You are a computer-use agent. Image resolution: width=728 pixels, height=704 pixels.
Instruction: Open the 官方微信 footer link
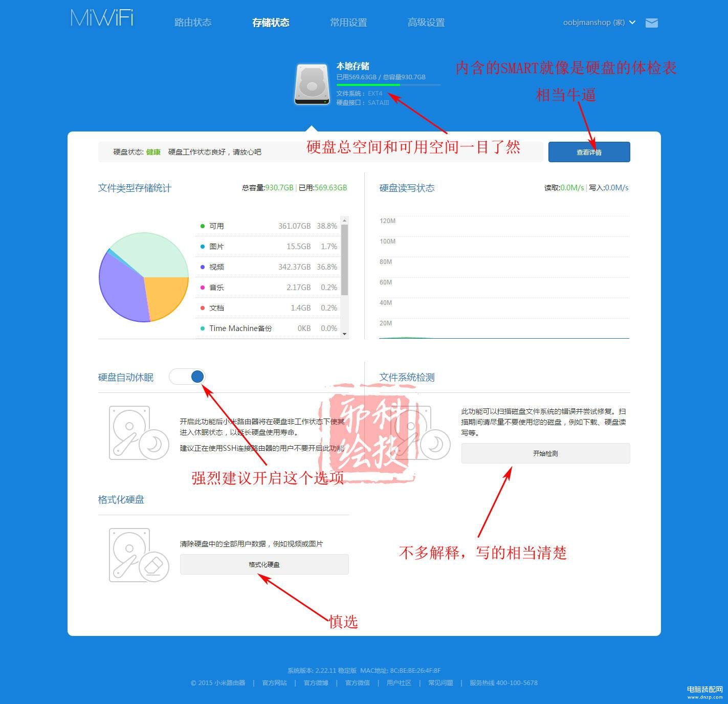[x=357, y=683]
